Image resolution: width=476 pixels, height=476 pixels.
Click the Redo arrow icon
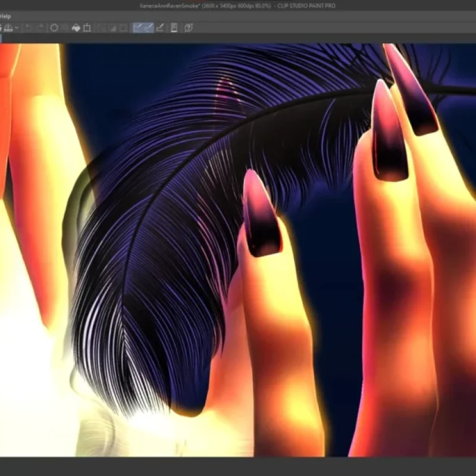pyautogui.click(x=40, y=26)
